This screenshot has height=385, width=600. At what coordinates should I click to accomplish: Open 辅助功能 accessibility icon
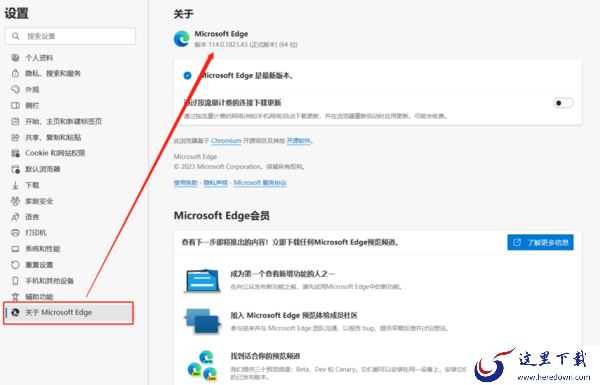click(x=15, y=297)
